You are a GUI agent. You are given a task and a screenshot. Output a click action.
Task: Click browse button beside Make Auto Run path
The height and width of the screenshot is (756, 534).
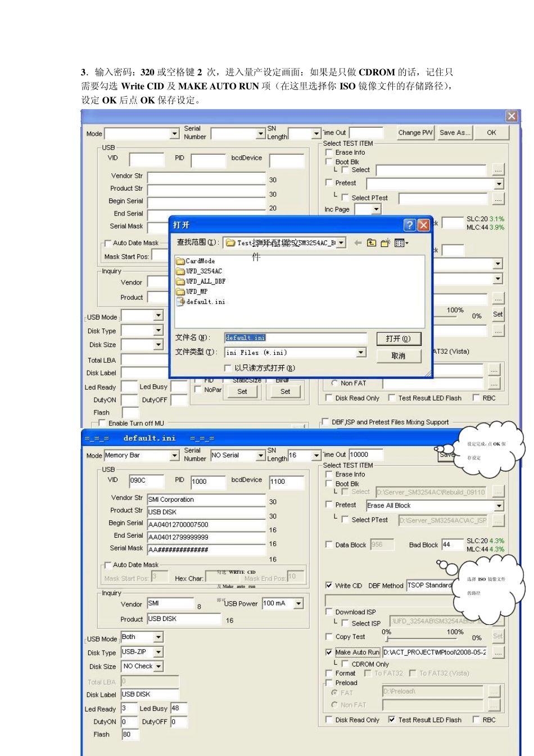[498, 652]
